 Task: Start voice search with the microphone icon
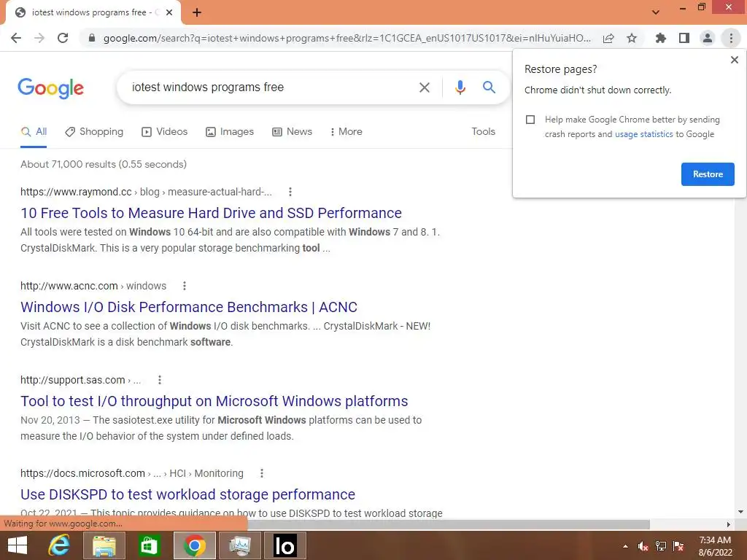(460, 87)
